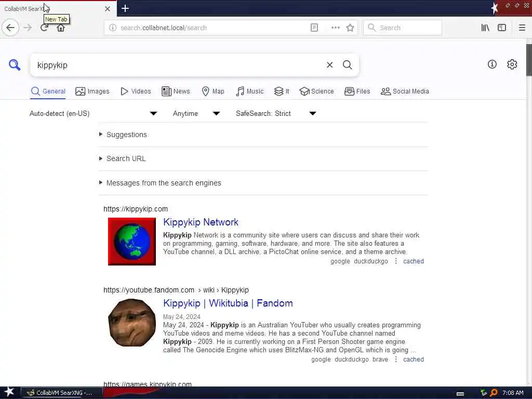This screenshot has width=532, height=399.
Task: Open the SearXNG about info icon
Action: coord(492,64)
